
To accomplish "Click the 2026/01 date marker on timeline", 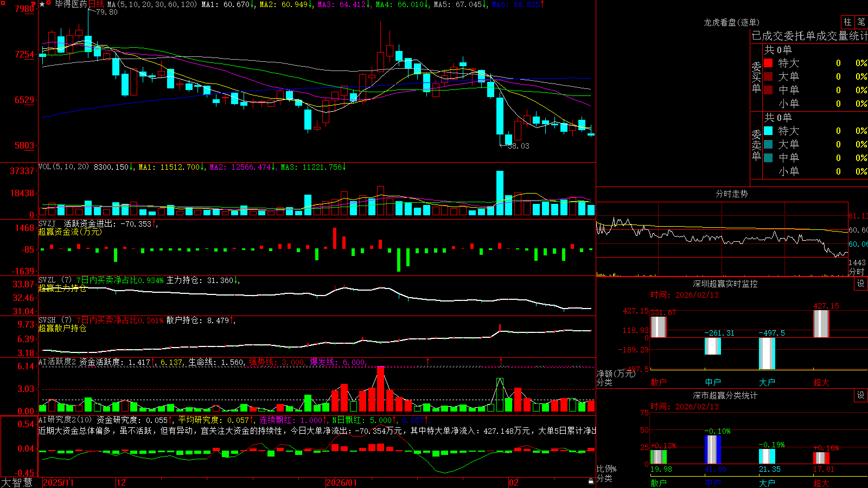I will pyautogui.click(x=341, y=483).
